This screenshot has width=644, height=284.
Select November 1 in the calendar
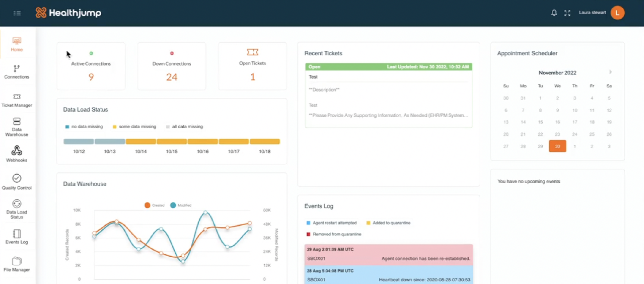point(540,98)
